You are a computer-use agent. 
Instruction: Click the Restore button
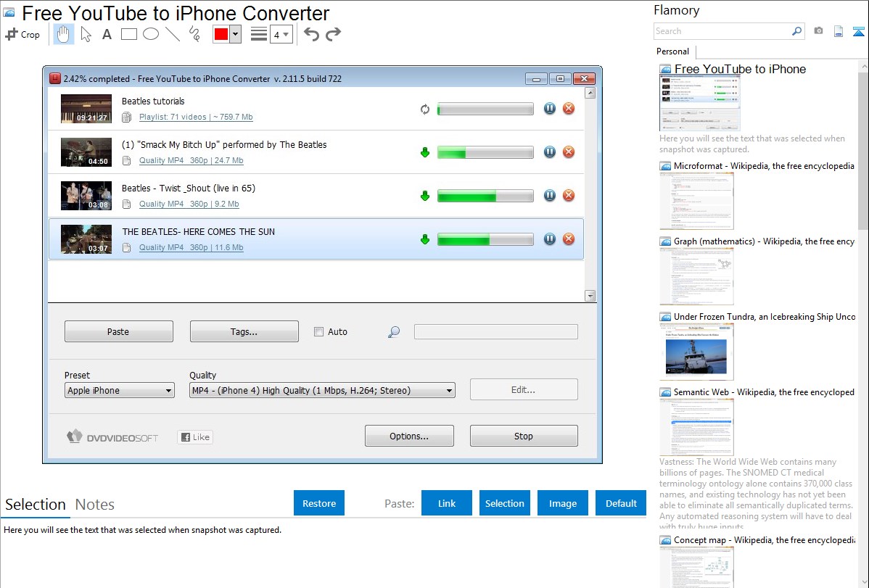pos(319,503)
